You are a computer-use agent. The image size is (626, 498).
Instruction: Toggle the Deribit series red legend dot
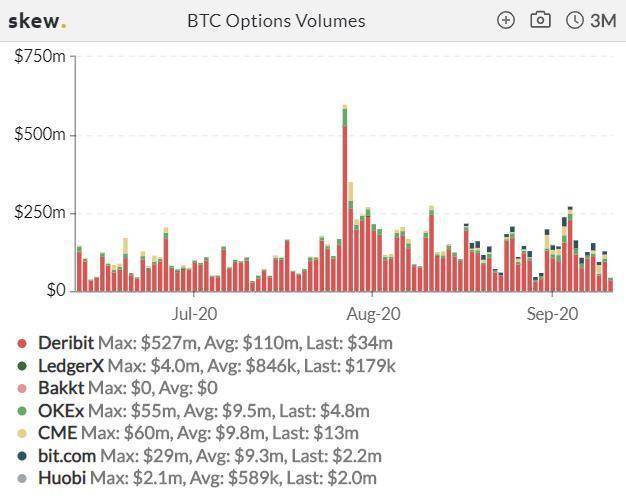22,343
